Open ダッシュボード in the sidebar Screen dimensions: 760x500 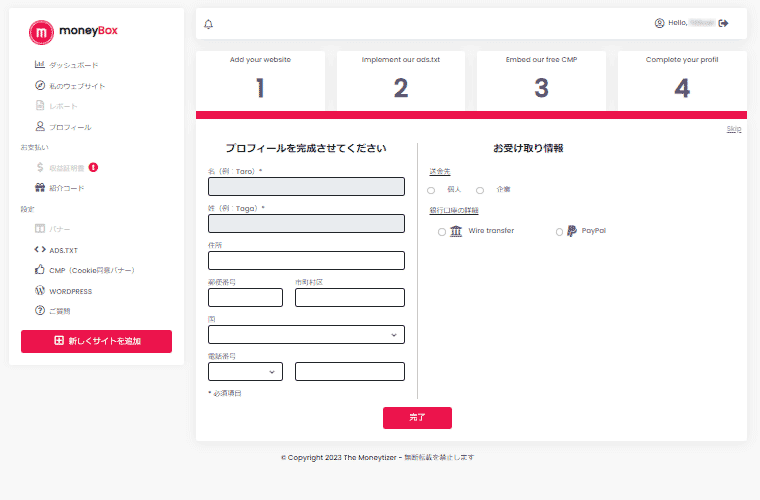(x=74, y=65)
